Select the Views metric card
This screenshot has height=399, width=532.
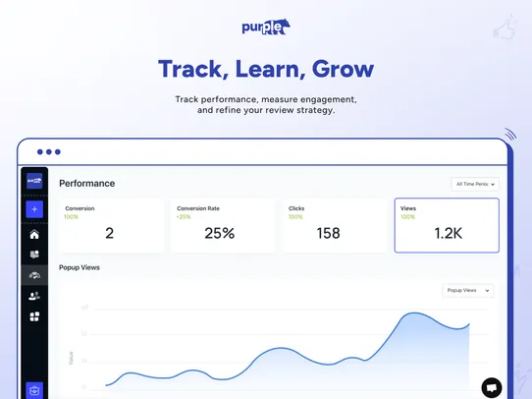pyautogui.click(x=447, y=225)
